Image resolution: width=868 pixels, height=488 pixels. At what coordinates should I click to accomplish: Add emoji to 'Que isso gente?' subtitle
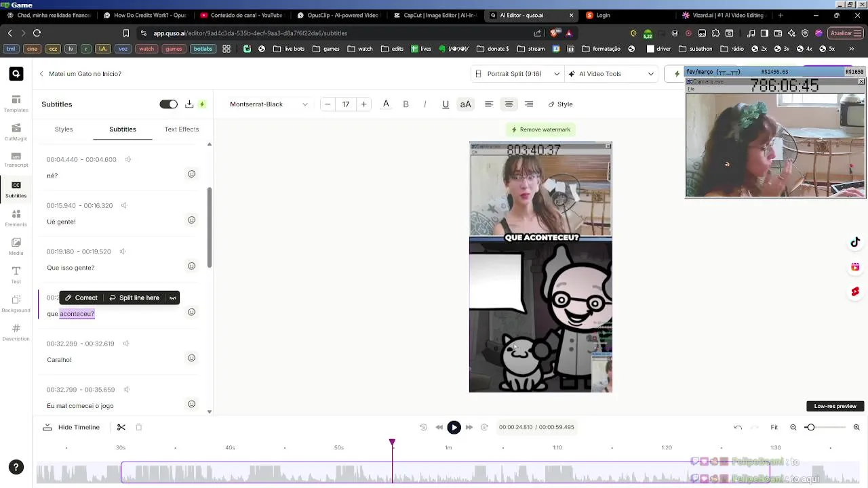(191, 266)
